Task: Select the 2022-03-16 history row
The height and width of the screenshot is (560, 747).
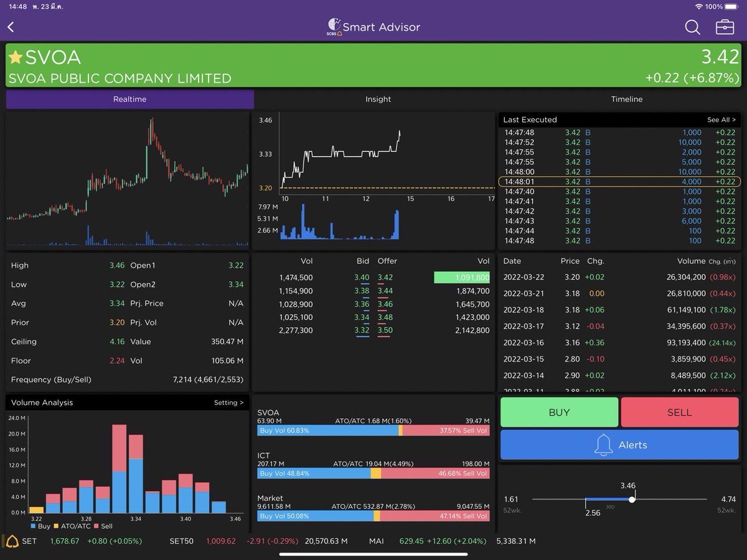Action: [619, 342]
